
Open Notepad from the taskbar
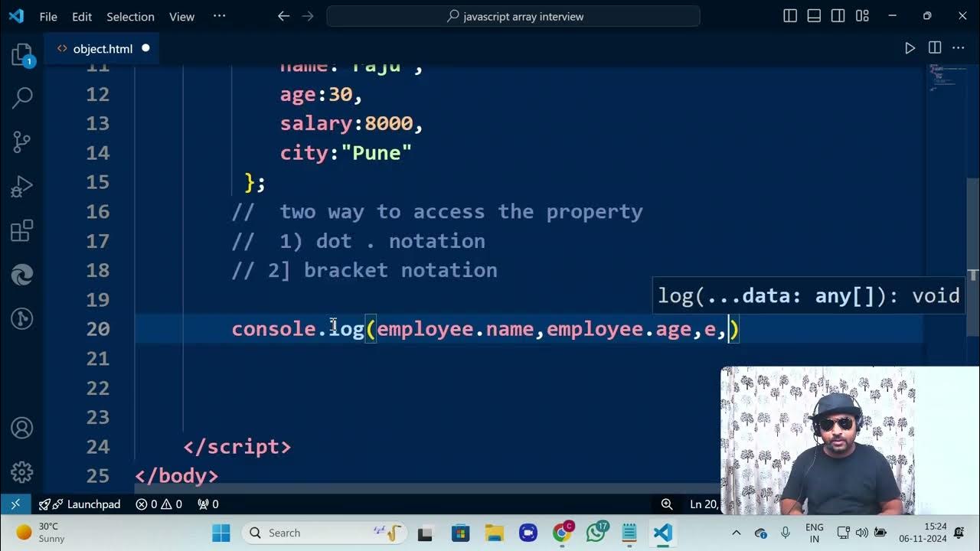click(629, 533)
